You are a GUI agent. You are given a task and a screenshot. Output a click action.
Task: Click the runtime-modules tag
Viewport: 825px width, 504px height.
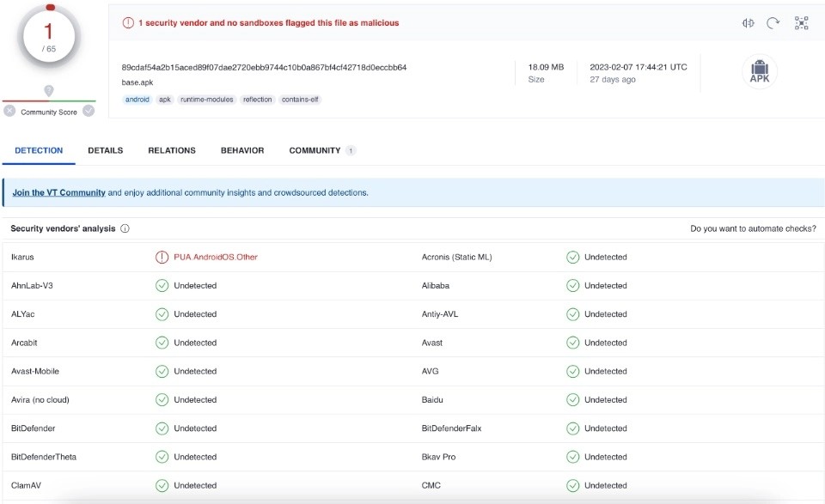(x=207, y=100)
